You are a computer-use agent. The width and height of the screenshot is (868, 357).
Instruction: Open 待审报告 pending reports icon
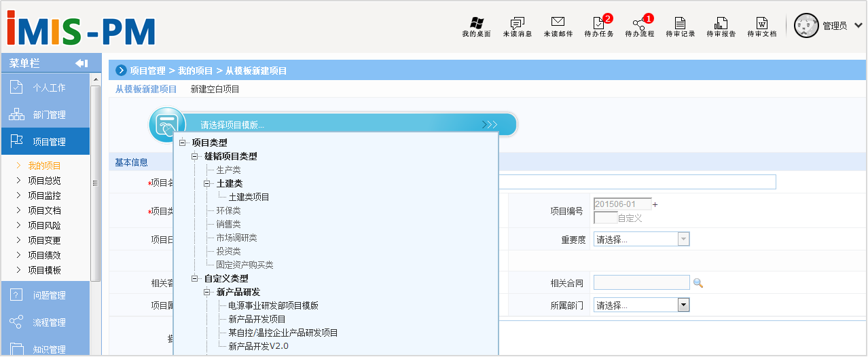click(x=721, y=26)
